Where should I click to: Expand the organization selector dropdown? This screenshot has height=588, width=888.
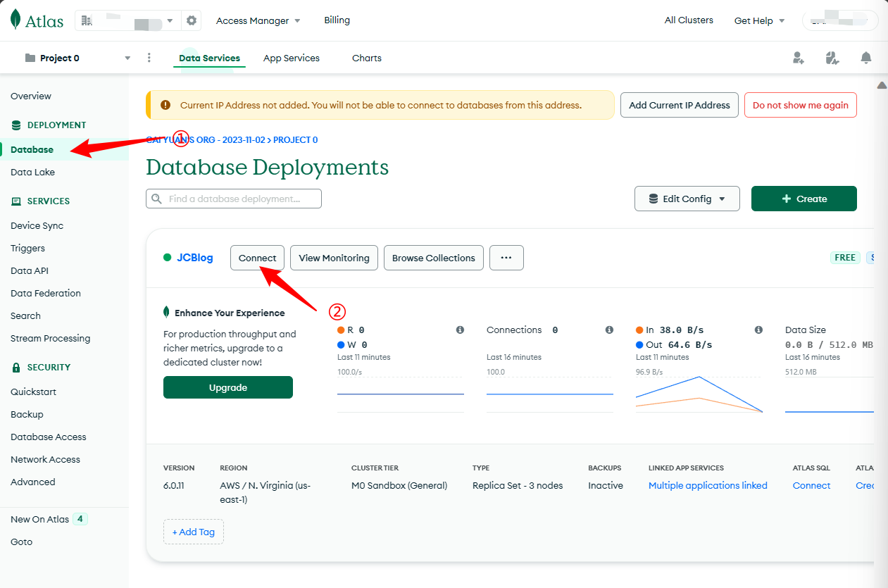pyautogui.click(x=170, y=20)
